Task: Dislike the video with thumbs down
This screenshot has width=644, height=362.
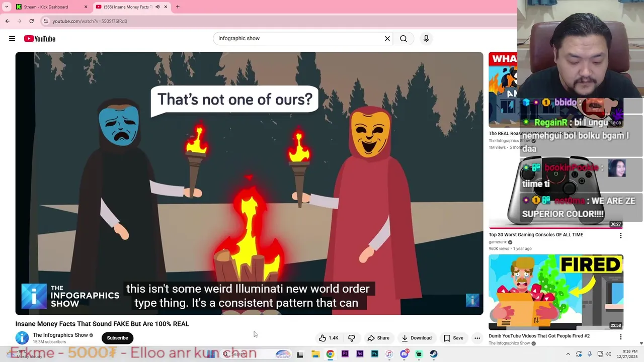Action: click(x=352, y=338)
